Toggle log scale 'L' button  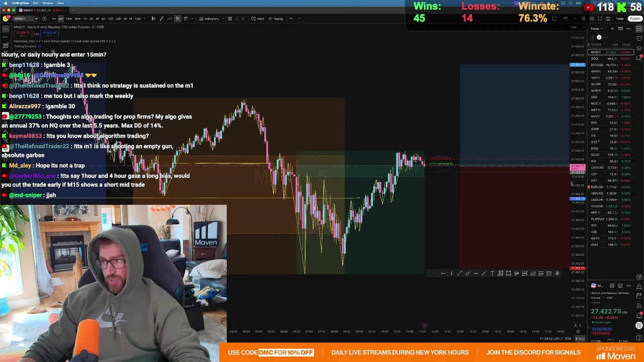click(580, 325)
